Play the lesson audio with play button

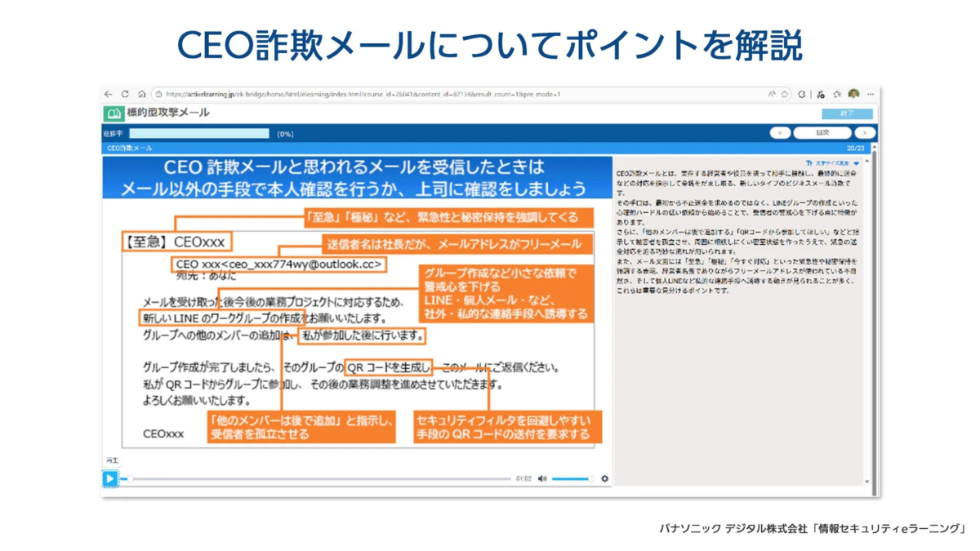pyautogui.click(x=110, y=478)
